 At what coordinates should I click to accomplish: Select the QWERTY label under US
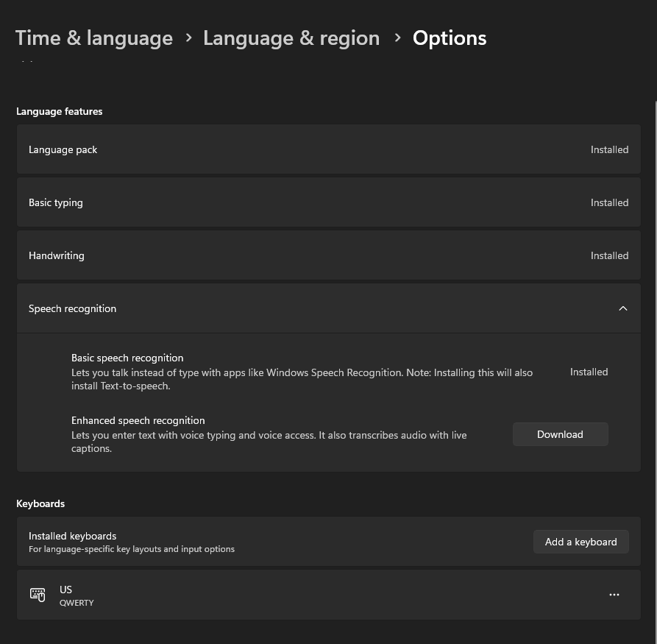coord(77,602)
